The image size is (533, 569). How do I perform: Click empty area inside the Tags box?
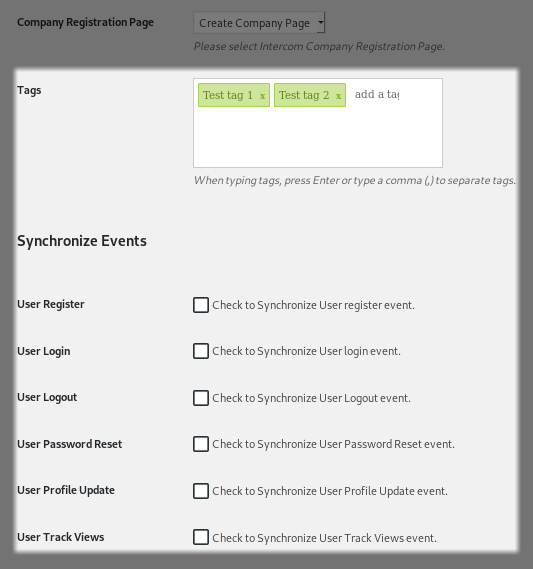click(318, 140)
